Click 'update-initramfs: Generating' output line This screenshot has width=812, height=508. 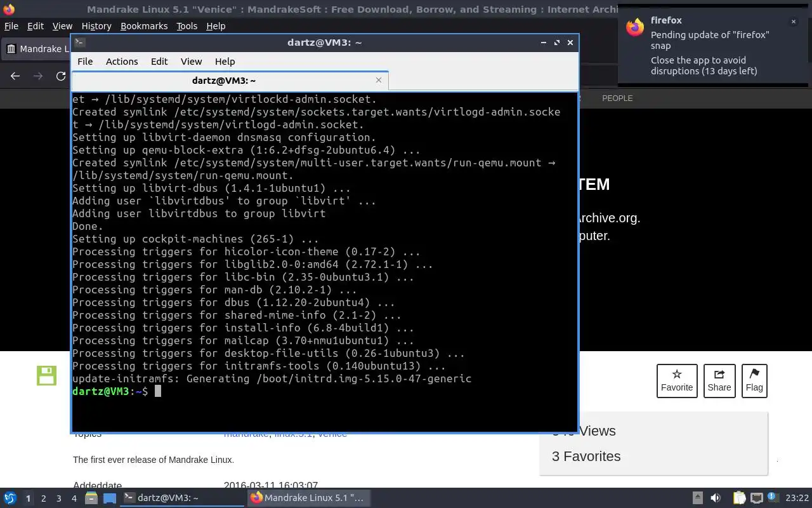click(x=272, y=378)
